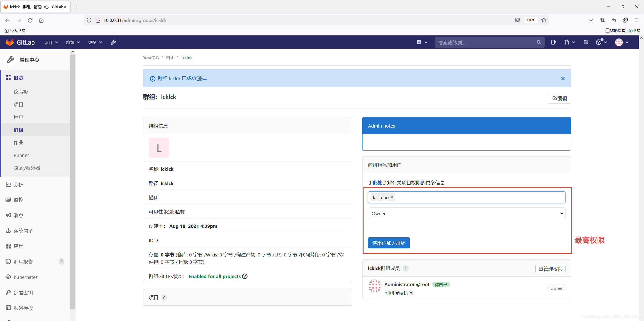The height and width of the screenshot is (321, 644).
Task: Click the 编辑 group button
Action: (x=559, y=98)
